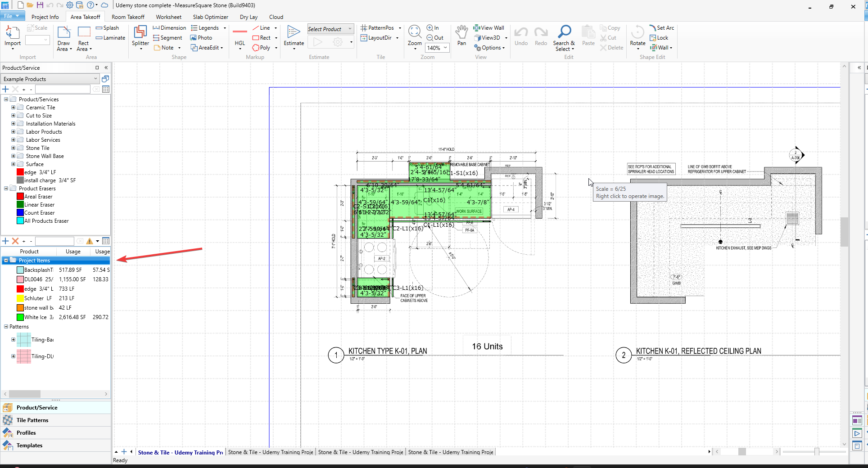The width and height of the screenshot is (868, 468).
Task: Select the Rect Area tool
Action: click(x=84, y=38)
